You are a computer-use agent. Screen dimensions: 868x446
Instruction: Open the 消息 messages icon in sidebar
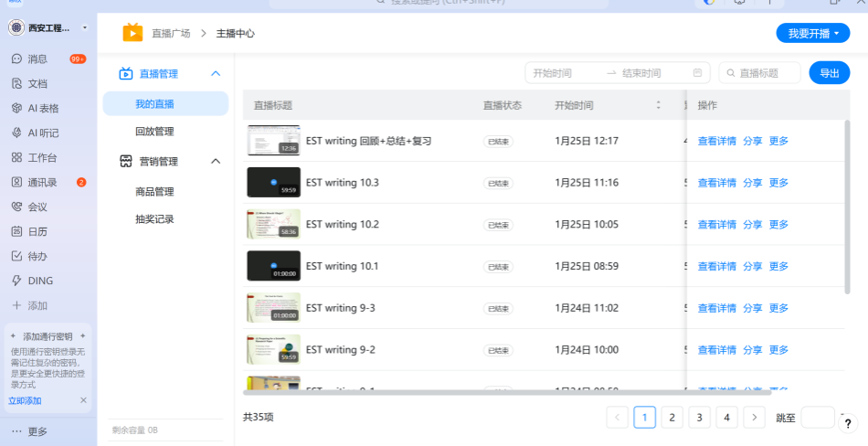(x=16, y=58)
